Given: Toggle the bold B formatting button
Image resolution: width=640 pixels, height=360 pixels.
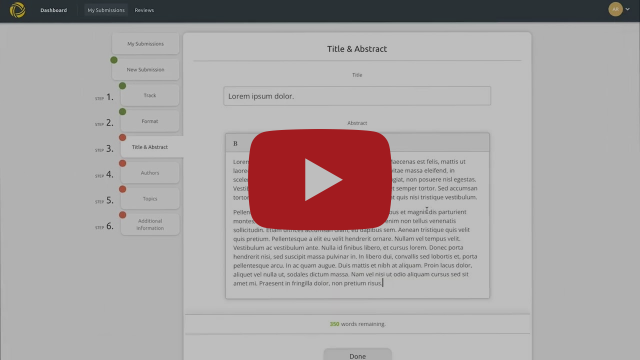Looking at the screenshot, I should pyautogui.click(x=235, y=143).
